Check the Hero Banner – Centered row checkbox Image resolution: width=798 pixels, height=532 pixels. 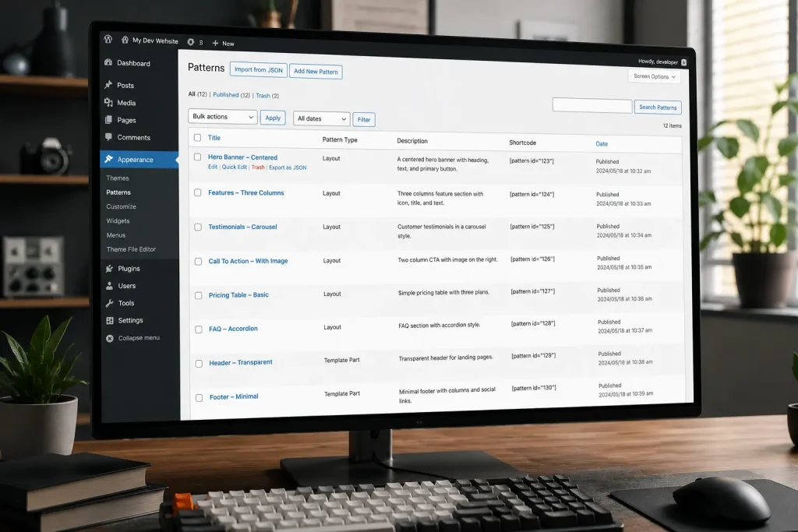point(197,157)
